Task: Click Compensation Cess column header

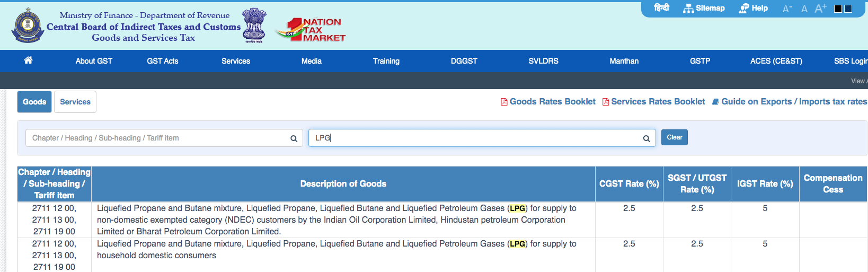Action: [833, 184]
